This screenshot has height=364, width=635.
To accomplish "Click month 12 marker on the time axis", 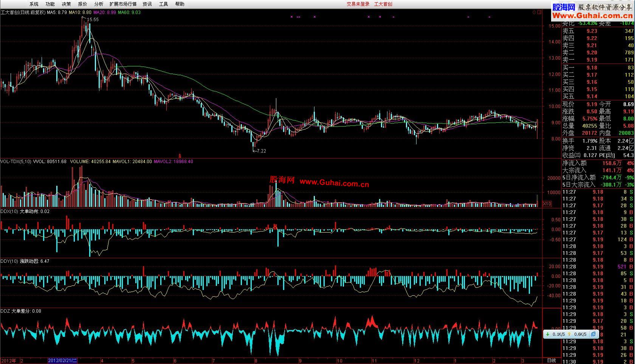I will (x=417, y=361).
